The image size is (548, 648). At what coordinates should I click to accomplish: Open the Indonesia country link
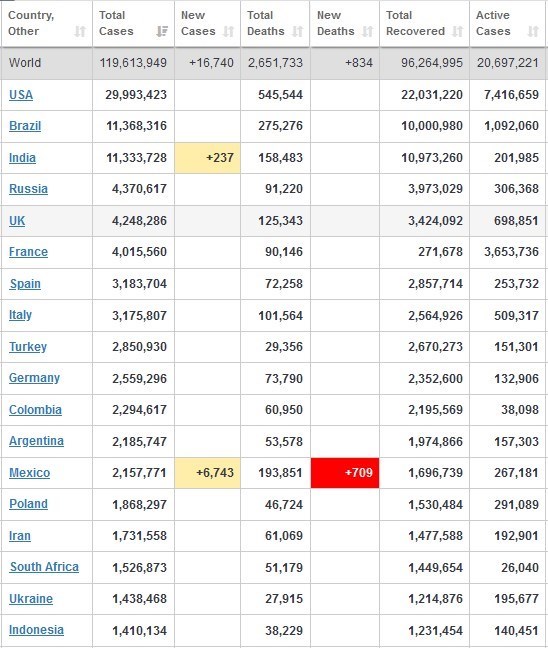36,630
